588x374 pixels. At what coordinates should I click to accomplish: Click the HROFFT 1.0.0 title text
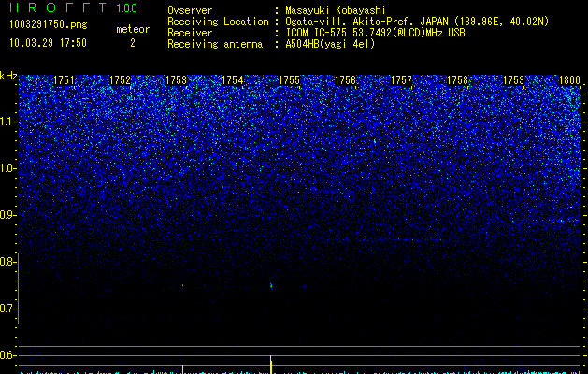pyautogui.click(x=73, y=7)
